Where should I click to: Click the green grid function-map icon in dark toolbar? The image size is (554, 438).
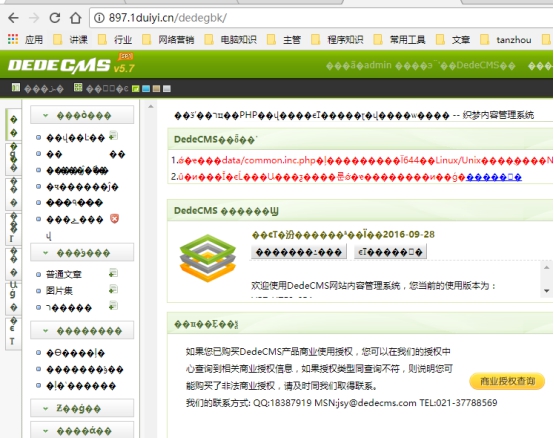tap(78, 87)
